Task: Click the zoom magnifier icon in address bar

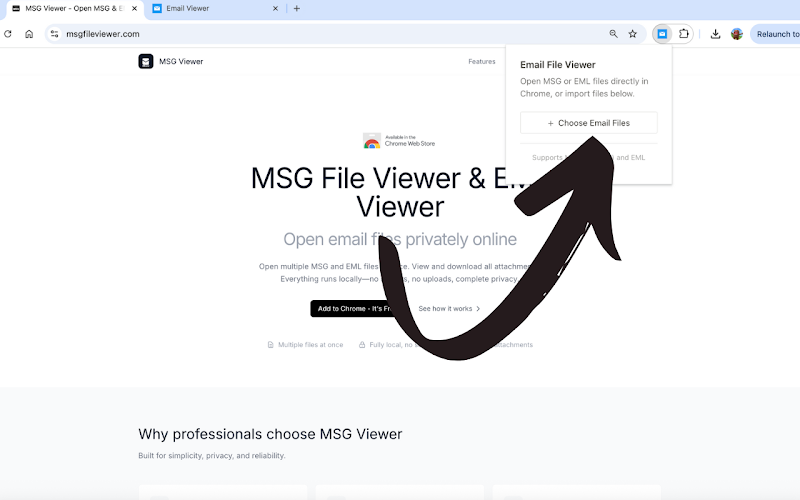Action: tap(613, 33)
